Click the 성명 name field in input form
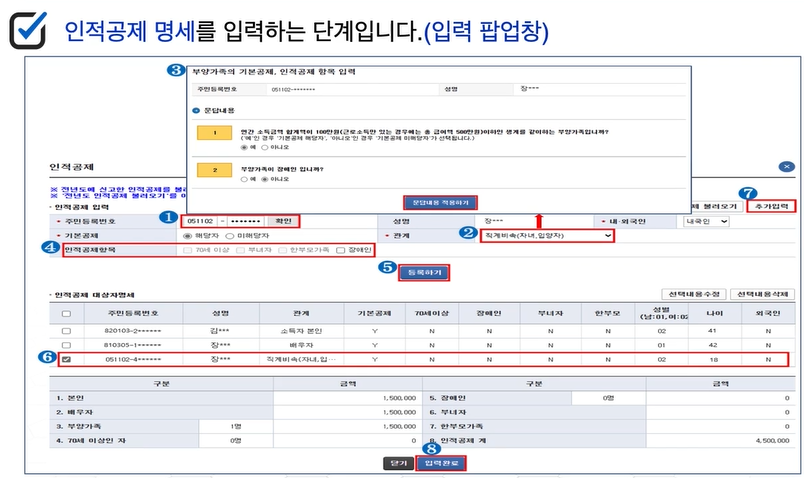 [x=533, y=221]
